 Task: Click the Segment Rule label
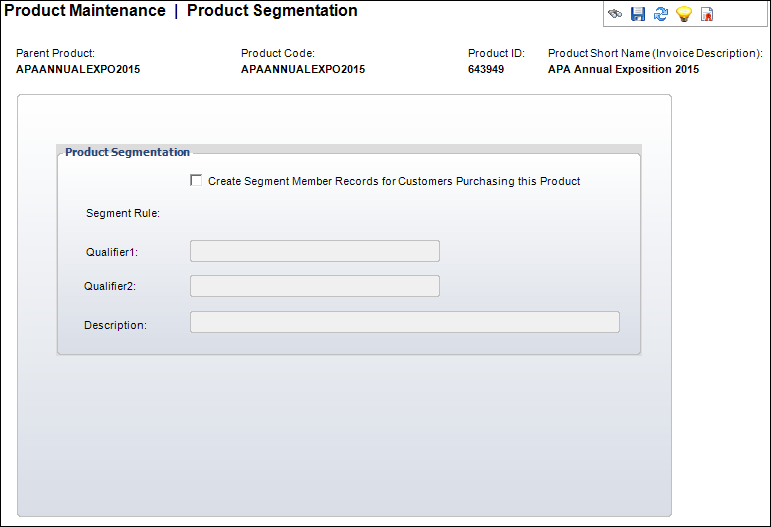[x=123, y=213]
